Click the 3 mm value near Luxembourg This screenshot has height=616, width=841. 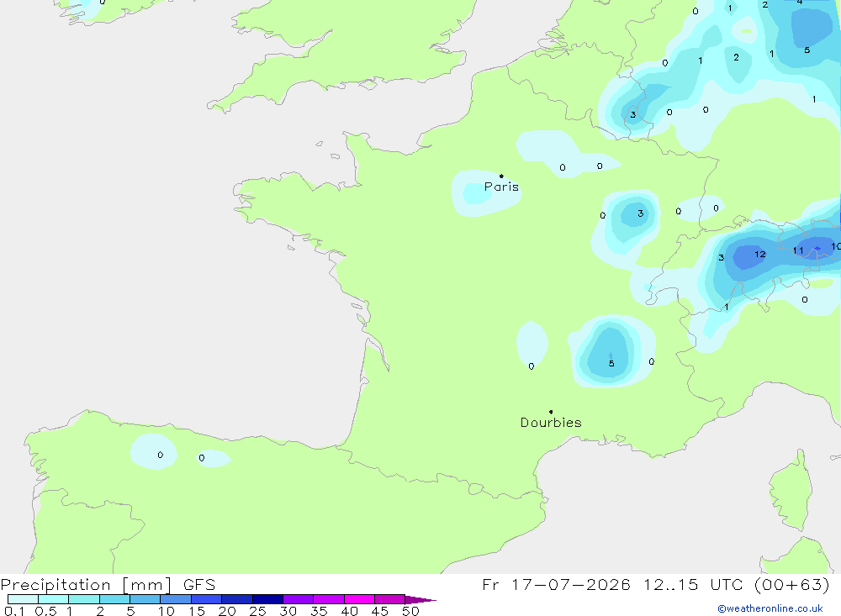pos(633,115)
